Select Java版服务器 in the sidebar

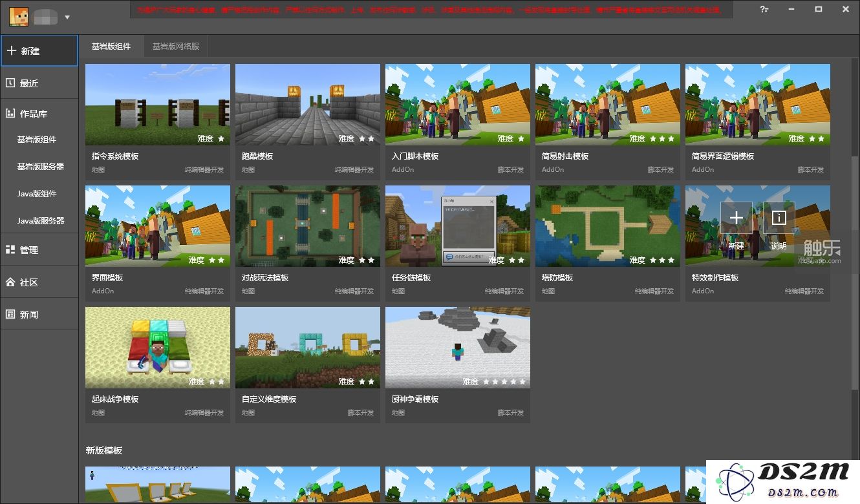tap(41, 221)
